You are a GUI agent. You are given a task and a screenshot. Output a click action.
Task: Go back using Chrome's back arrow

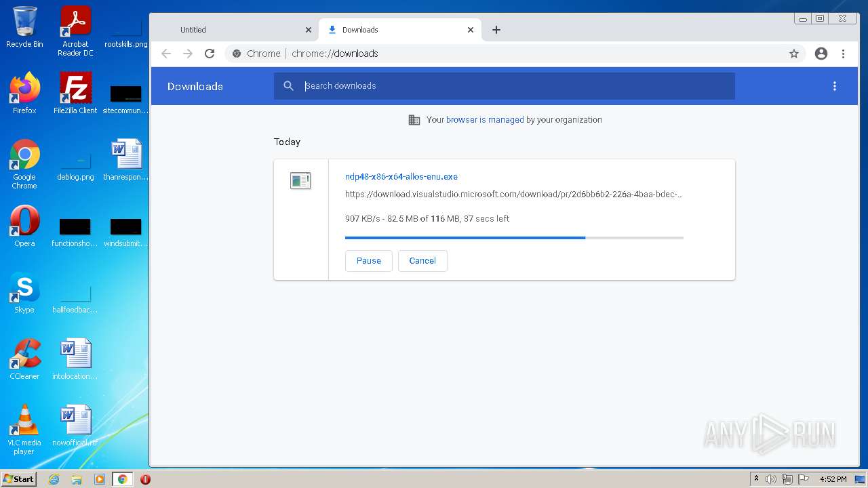click(x=166, y=54)
